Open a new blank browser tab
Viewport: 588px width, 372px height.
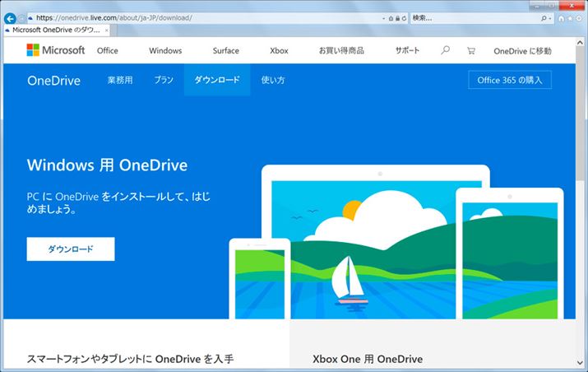tap(113, 30)
